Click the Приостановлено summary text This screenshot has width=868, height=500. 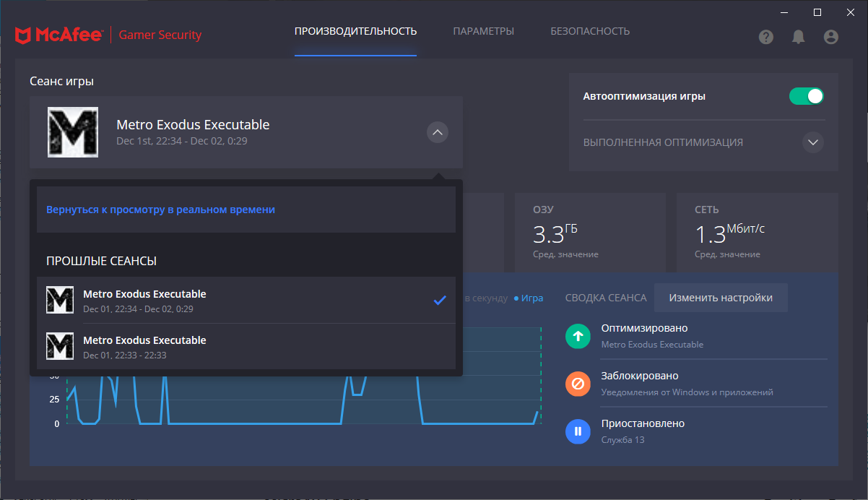[x=643, y=423]
